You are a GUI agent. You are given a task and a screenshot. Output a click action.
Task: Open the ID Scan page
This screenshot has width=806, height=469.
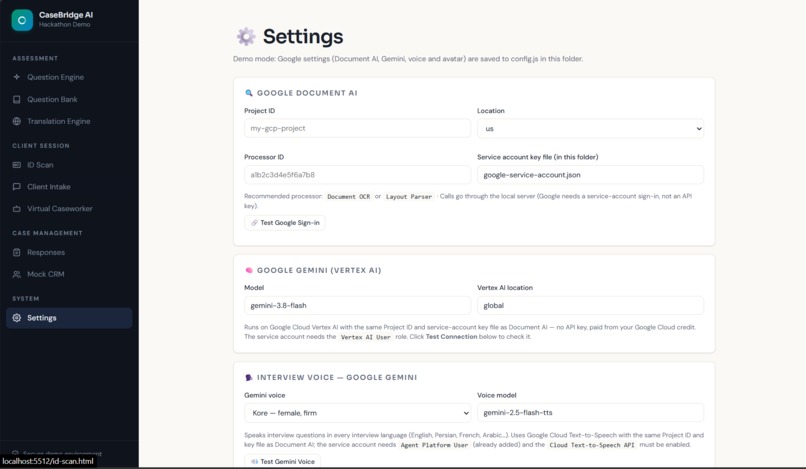pos(69,165)
